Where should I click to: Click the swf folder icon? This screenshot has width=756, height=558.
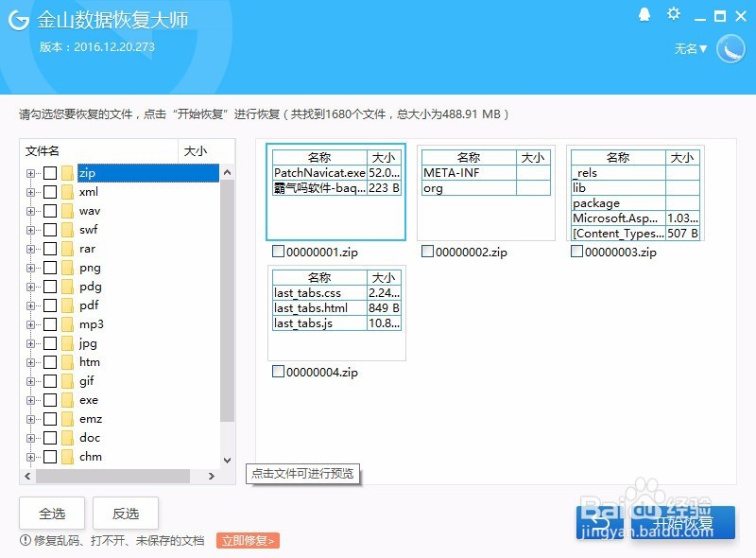67,230
